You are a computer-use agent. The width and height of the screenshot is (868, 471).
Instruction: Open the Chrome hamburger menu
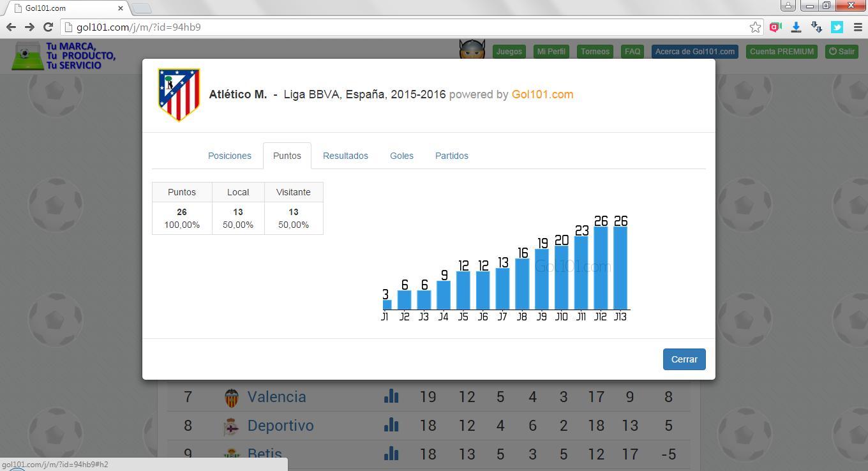(x=857, y=27)
